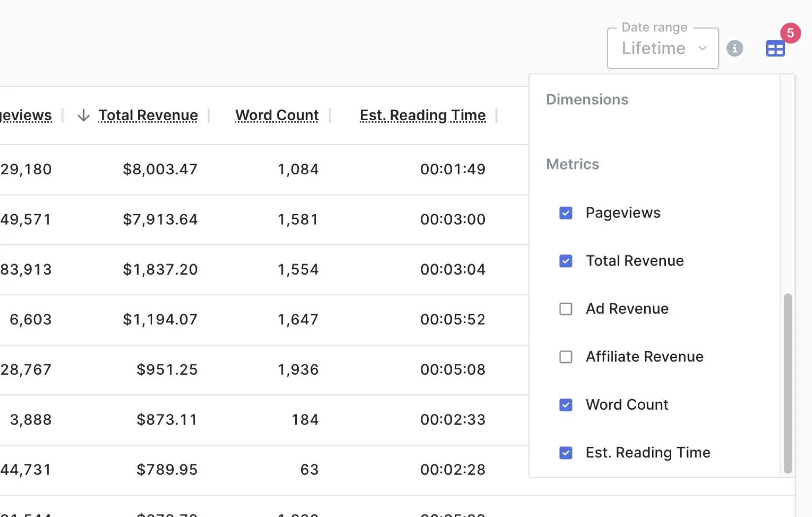This screenshot has height=517, width=812.
Task: Click the chevron in the Lifetime dropdown
Action: pos(702,48)
